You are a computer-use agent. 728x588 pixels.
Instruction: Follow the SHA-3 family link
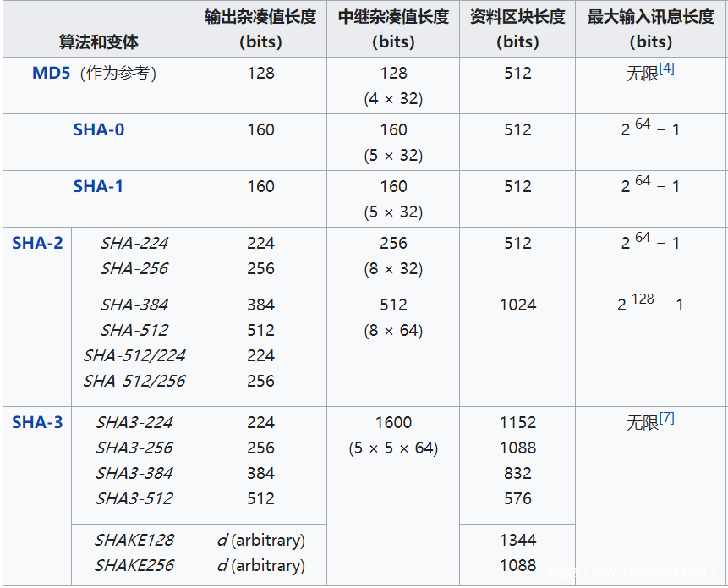click(x=37, y=422)
